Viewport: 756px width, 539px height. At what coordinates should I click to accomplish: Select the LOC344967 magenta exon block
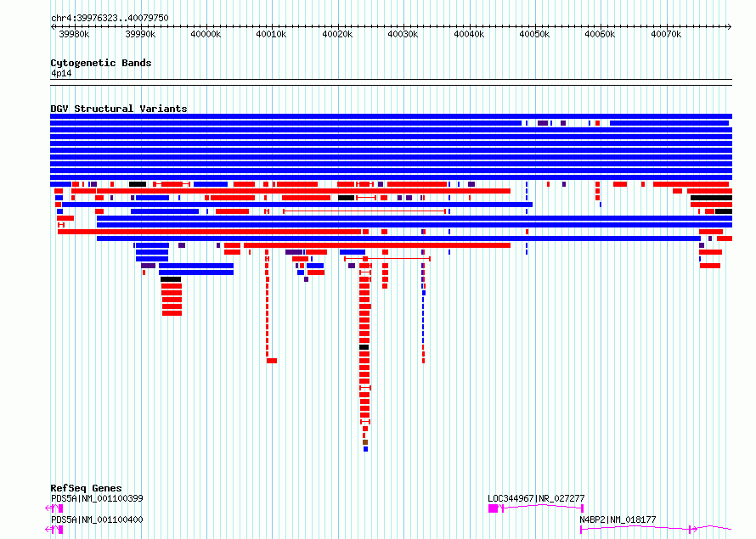click(493, 508)
